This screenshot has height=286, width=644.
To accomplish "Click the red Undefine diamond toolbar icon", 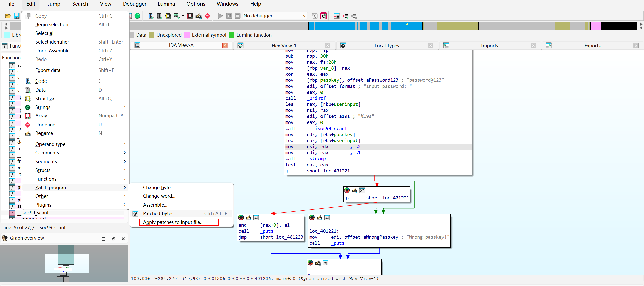I will 207,16.
